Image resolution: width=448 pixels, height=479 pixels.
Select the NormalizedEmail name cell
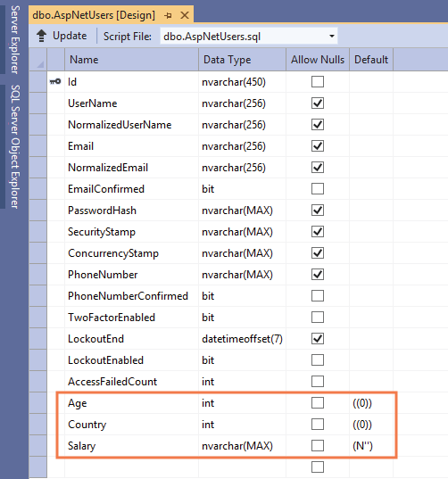point(132,167)
